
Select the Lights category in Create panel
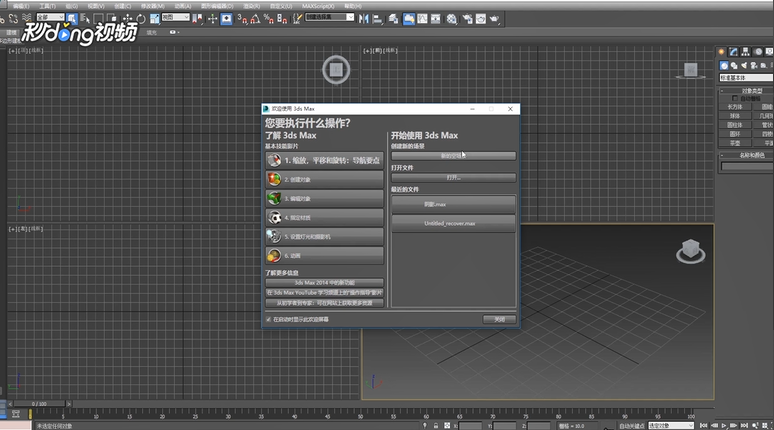(744, 65)
